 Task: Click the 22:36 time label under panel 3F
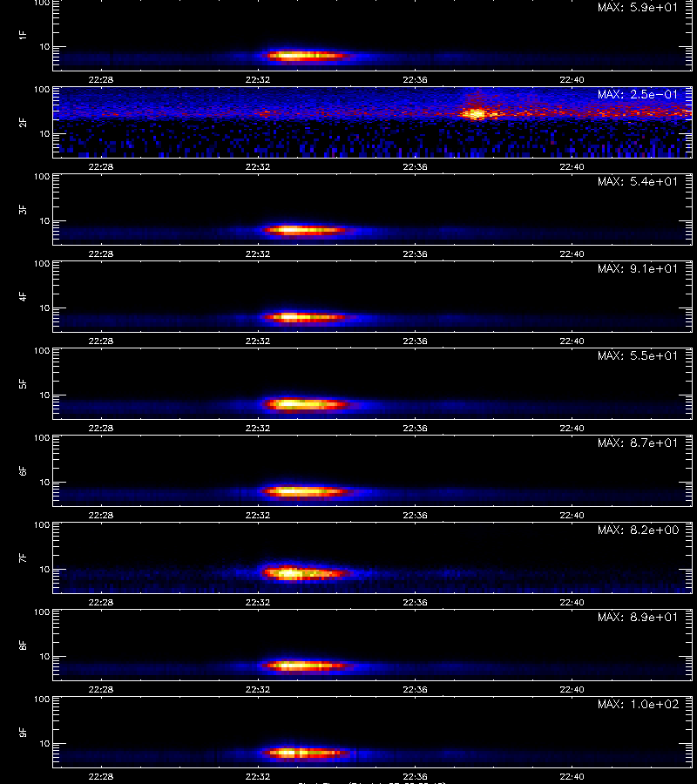coord(415,254)
